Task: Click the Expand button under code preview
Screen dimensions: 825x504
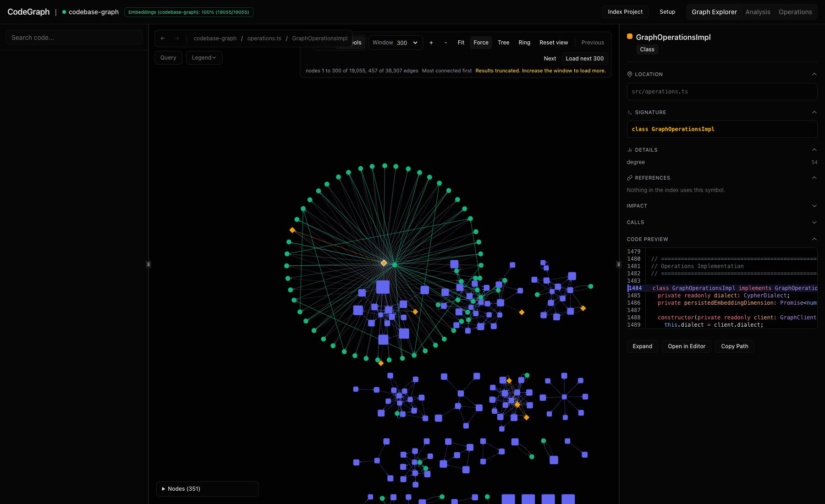Action: point(642,346)
